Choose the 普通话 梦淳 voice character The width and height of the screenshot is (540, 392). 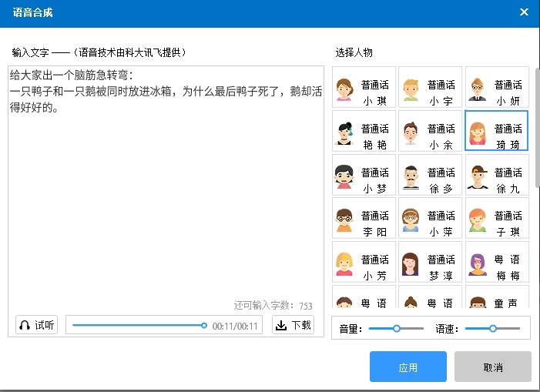pyautogui.click(x=430, y=262)
